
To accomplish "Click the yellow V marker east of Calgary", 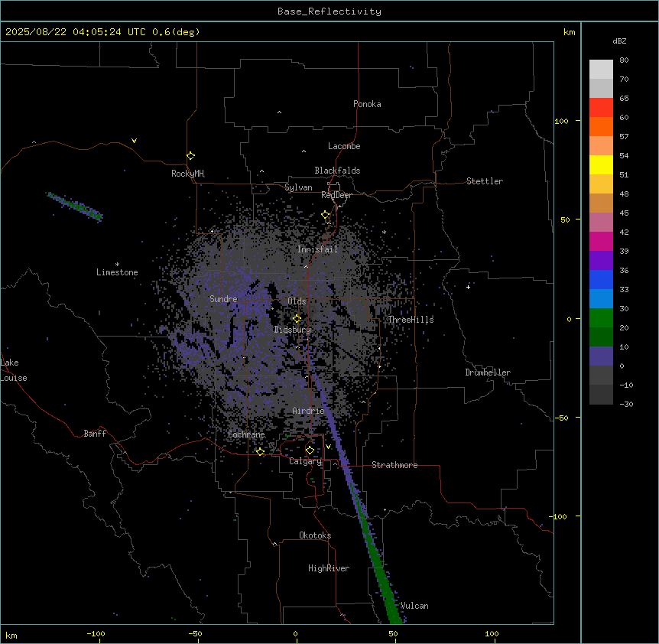I will [x=328, y=447].
